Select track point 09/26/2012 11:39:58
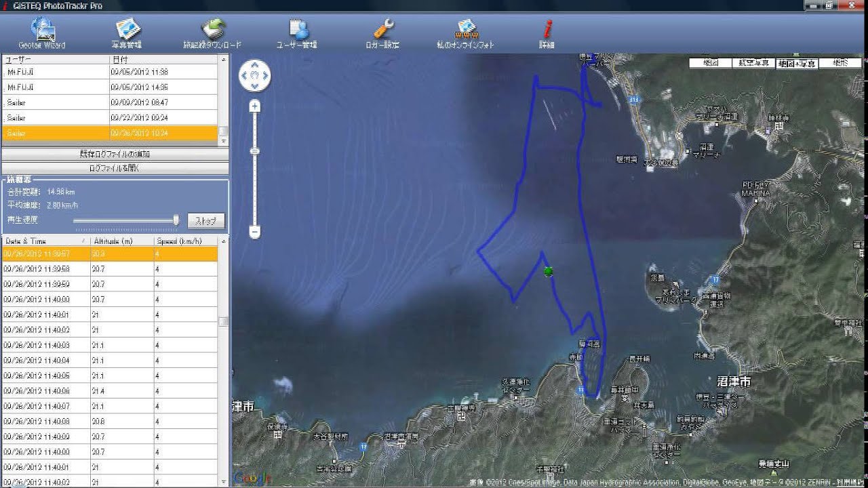Viewport: 868px width, 488px height. (110, 269)
